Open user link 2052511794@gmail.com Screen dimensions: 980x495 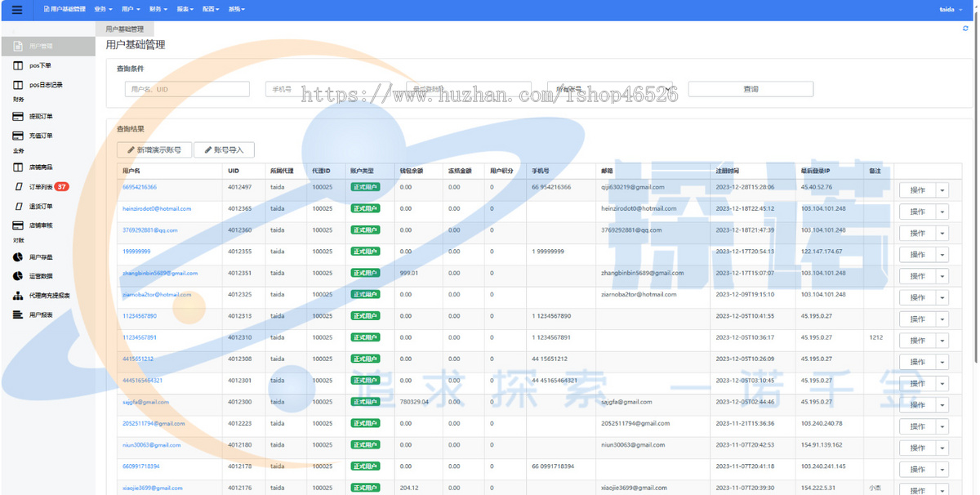154,423
